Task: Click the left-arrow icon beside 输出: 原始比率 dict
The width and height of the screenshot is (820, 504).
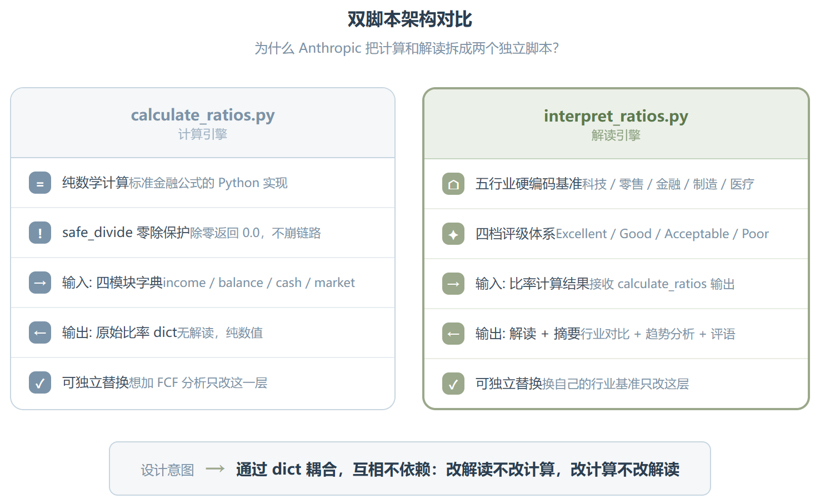Action: 40,333
